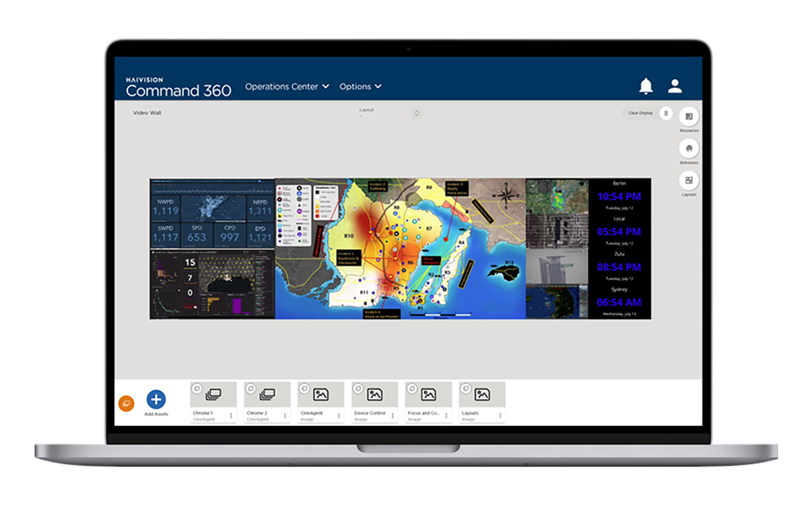Click the orange asset collection icon
Image resolution: width=812 pixels, height=508 pixels.
coord(126,404)
